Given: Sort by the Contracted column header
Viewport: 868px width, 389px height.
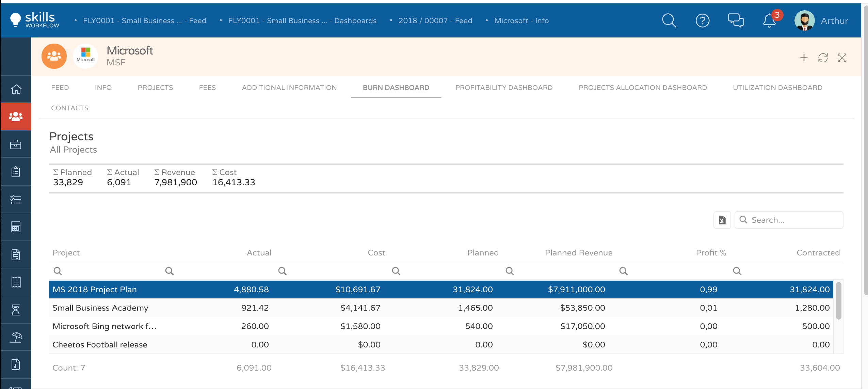Looking at the screenshot, I should pos(818,253).
